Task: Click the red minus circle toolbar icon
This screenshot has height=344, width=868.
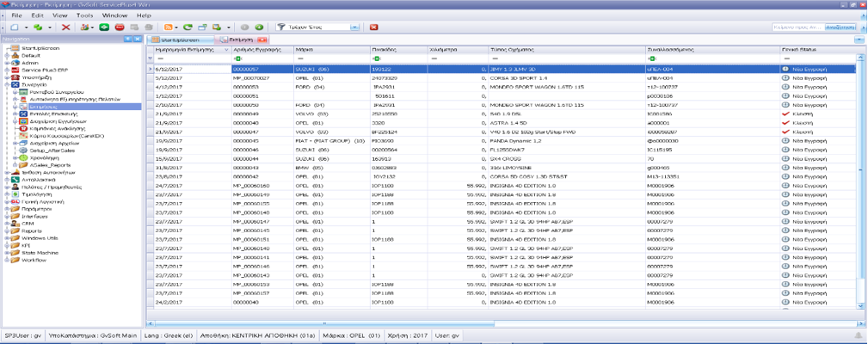Action: point(119,28)
